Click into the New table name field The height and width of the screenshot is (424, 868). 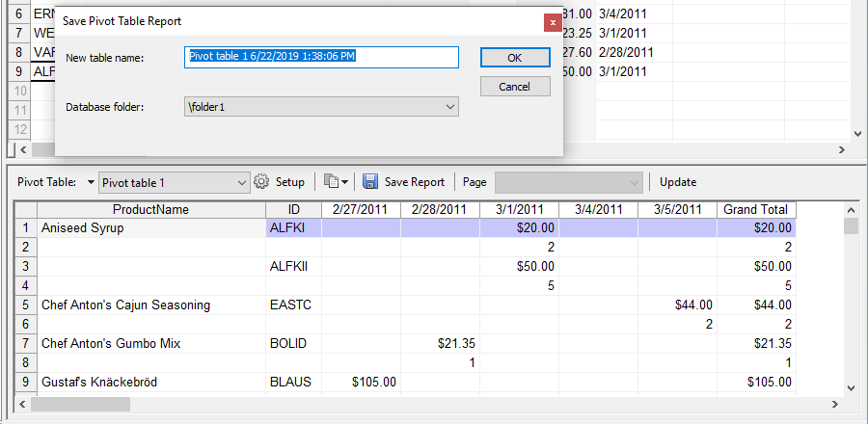(321, 58)
